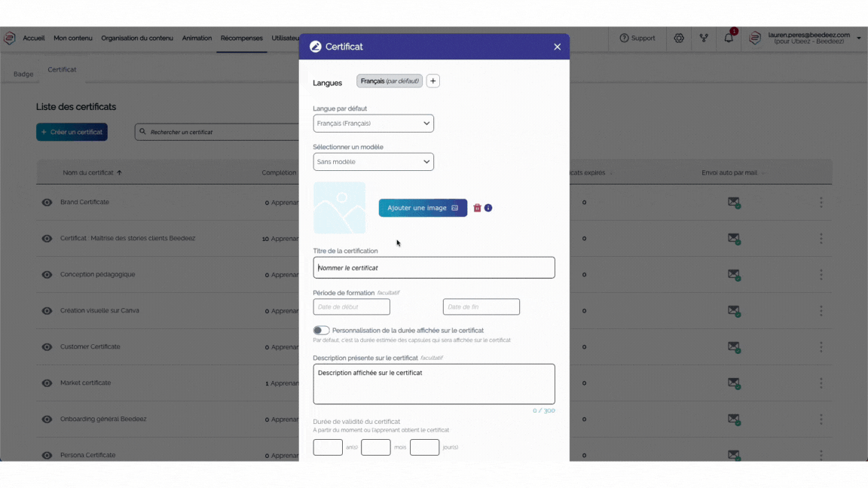Click the plus button to add a language
This screenshot has width=868, height=488.
click(433, 81)
